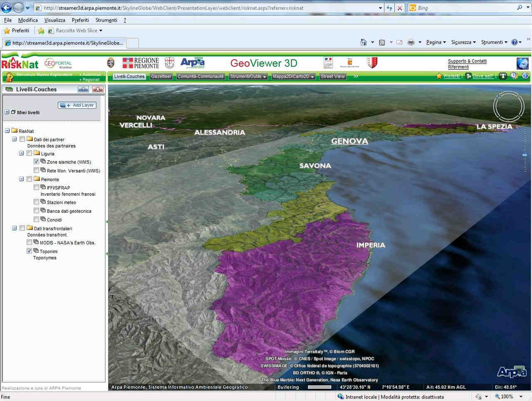Click the RSS feeds icon
Screen dimensions: 532x401
coord(382,42)
